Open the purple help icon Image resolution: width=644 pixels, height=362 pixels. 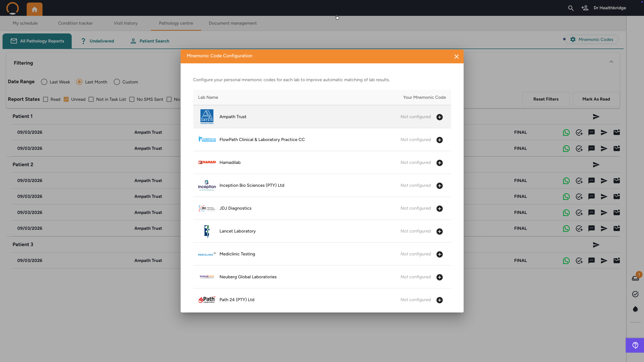click(635, 345)
